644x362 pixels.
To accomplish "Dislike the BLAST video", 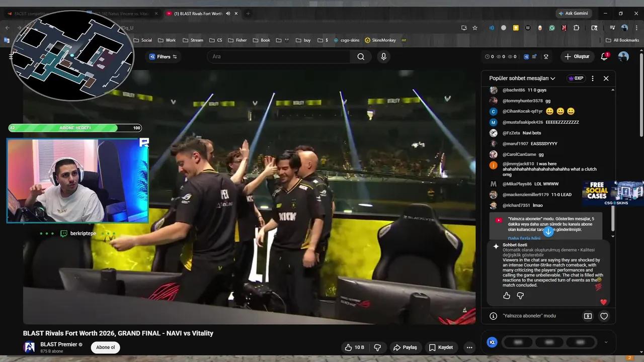I will click(377, 347).
